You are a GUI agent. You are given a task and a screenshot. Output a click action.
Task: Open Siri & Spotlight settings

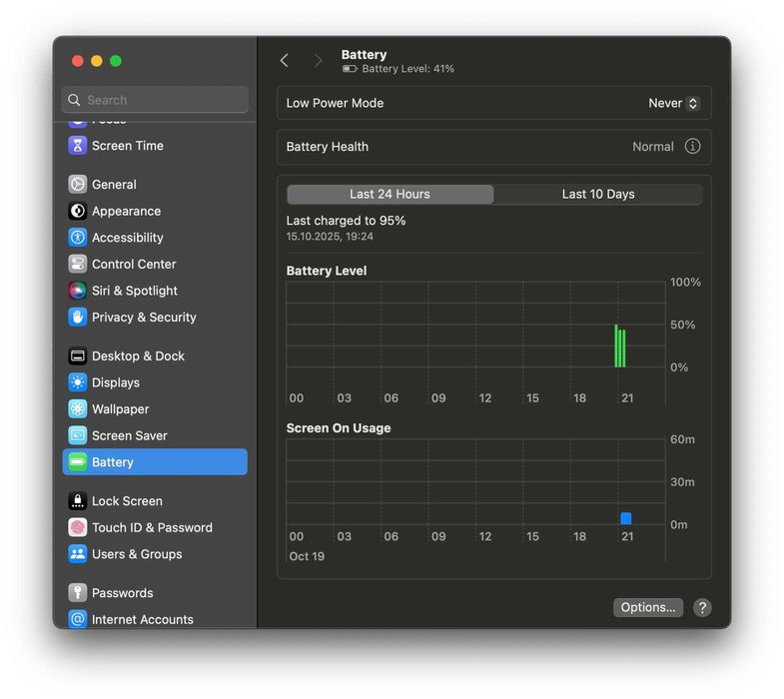point(155,291)
